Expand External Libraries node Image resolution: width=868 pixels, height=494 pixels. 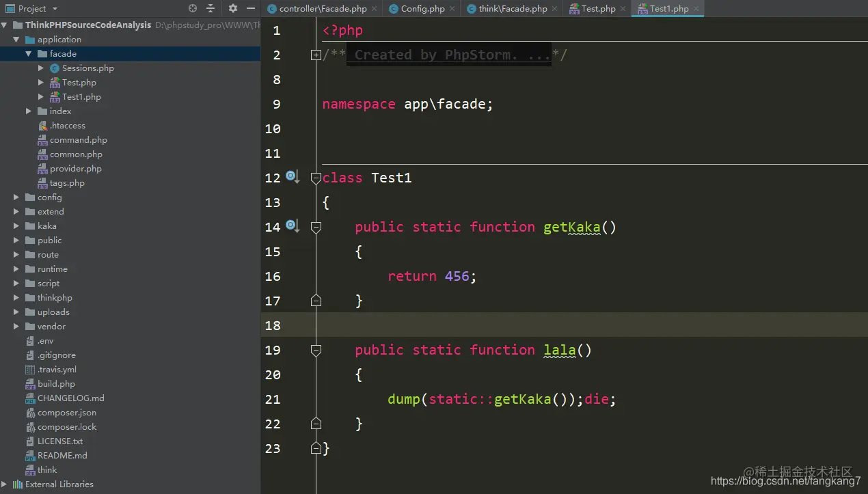pyautogui.click(x=5, y=484)
